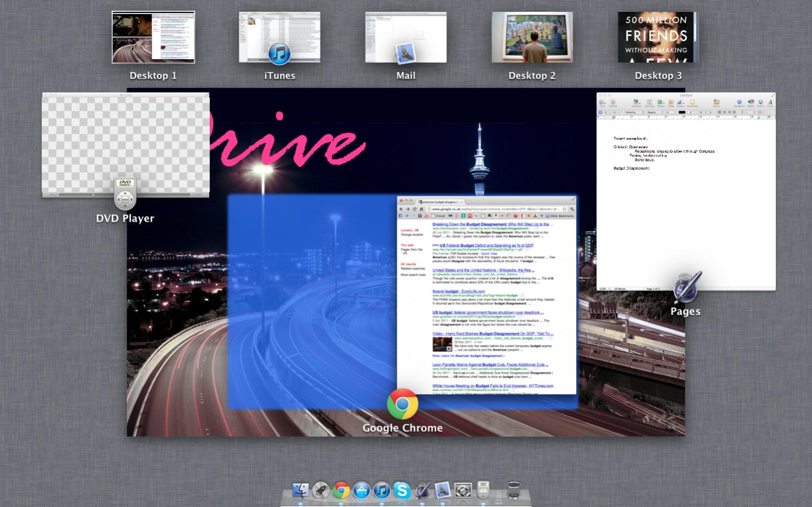The image size is (812, 507).
Task: Select the Pages document window
Action: pos(686,192)
